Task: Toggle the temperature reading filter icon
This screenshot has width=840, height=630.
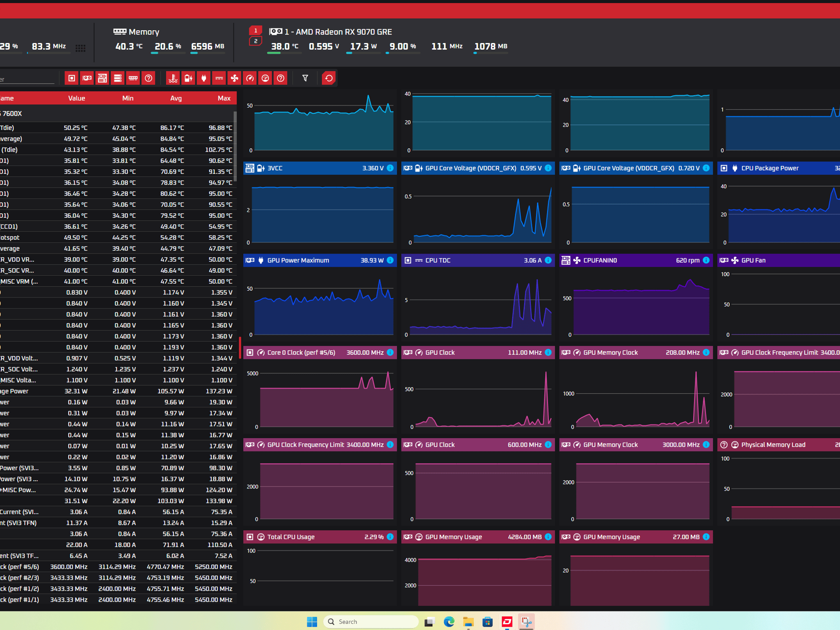Action: click(x=173, y=78)
